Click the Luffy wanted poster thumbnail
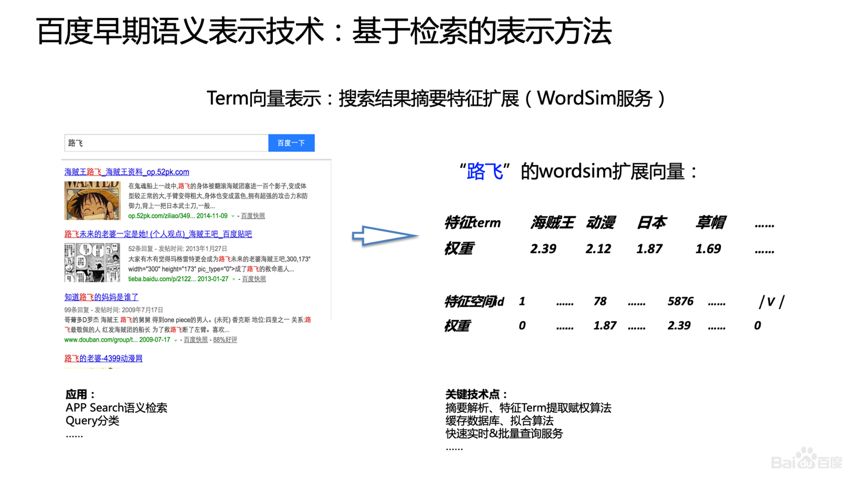The width and height of the screenshot is (865, 481). point(92,200)
